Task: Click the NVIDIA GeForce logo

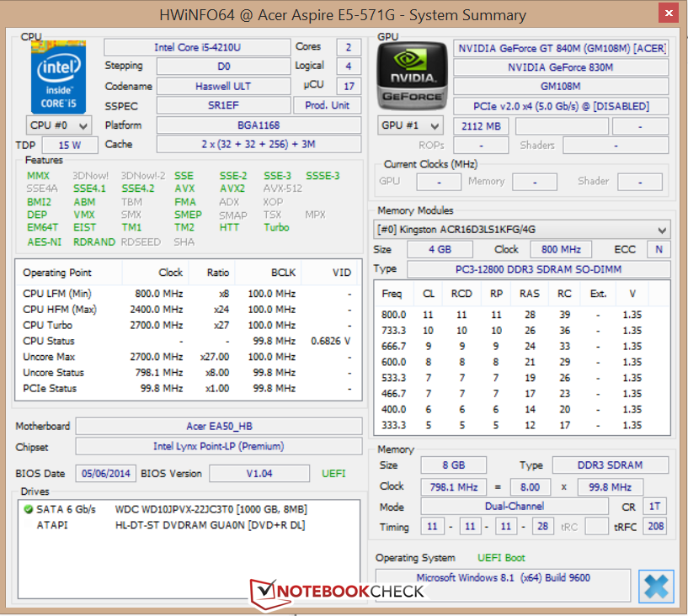Action: pyautogui.click(x=412, y=76)
